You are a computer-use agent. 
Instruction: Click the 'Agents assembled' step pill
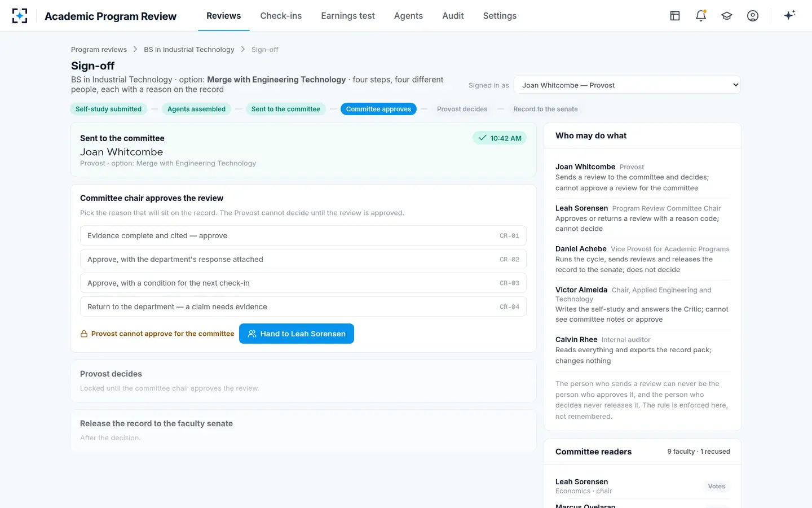(x=196, y=109)
